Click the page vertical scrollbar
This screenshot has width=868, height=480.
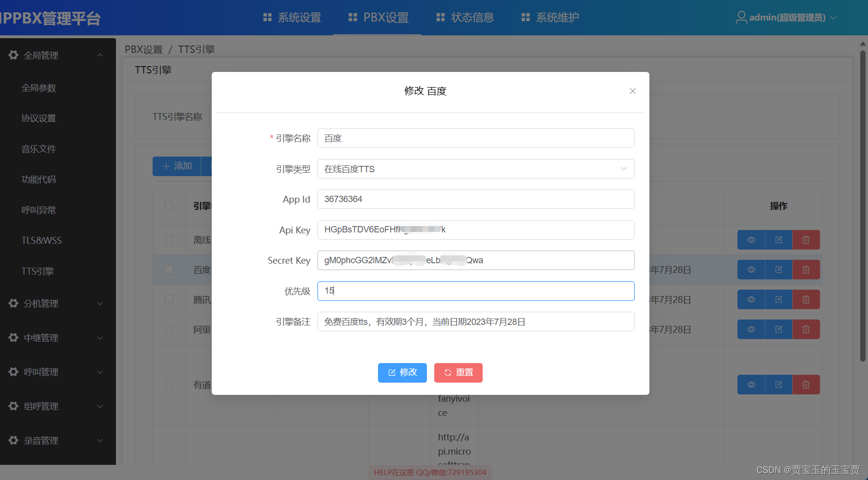click(863, 206)
